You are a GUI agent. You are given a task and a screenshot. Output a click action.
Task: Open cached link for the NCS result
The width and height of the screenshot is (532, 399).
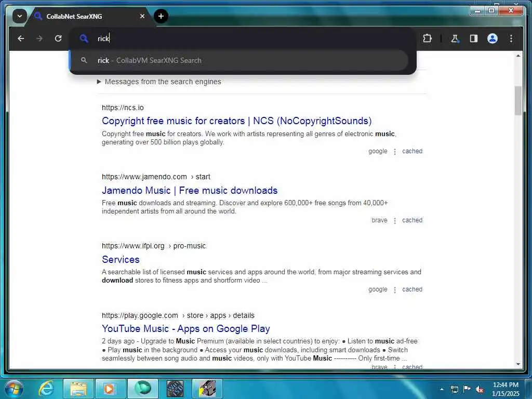(x=412, y=151)
